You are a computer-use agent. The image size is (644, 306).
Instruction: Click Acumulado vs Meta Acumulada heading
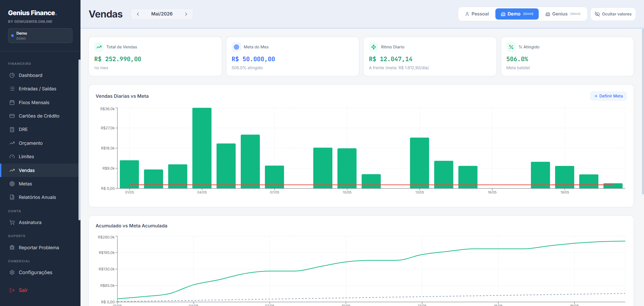131,226
